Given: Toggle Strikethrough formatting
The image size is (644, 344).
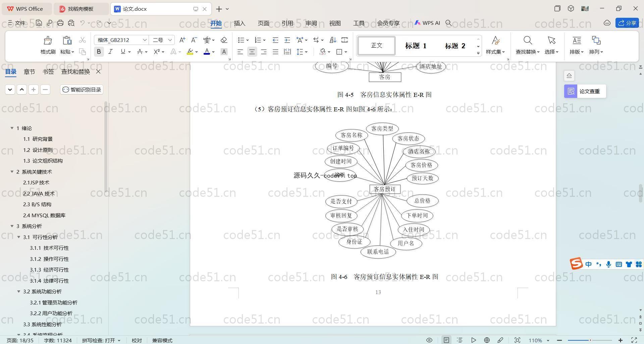Looking at the screenshot, I should click(140, 52).
